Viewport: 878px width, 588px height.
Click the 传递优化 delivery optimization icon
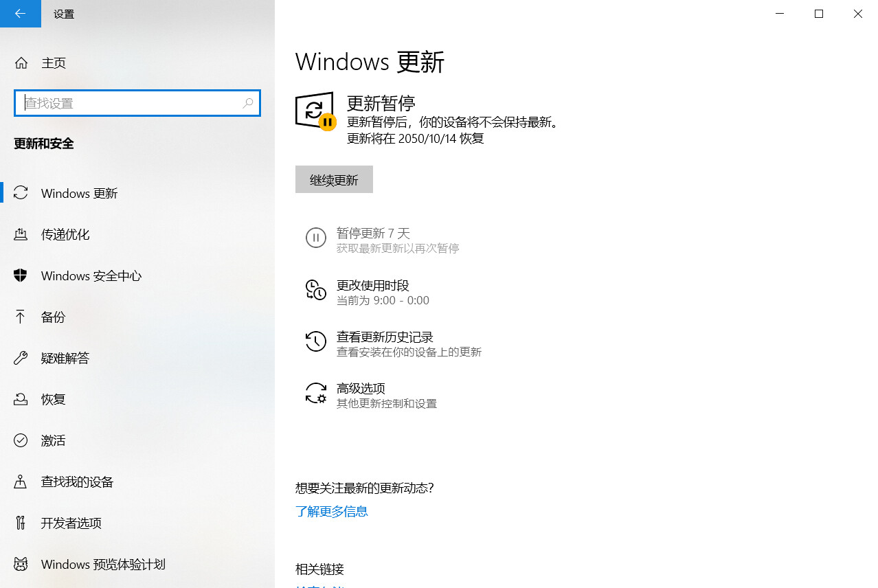[x=21, y=234]
